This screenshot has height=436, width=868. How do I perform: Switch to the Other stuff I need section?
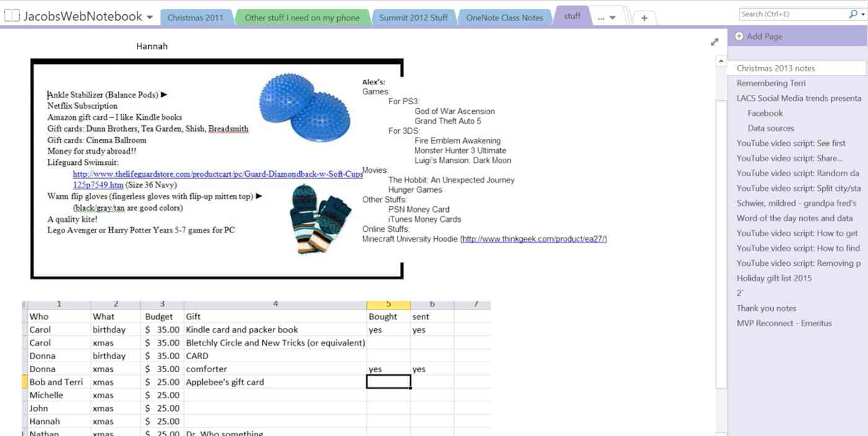pyautogui.click(x=302, y=17)
